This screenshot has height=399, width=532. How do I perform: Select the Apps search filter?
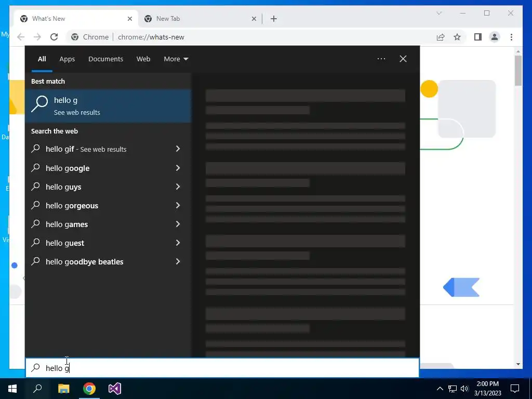pyautogui.click(x=67, y=59)
